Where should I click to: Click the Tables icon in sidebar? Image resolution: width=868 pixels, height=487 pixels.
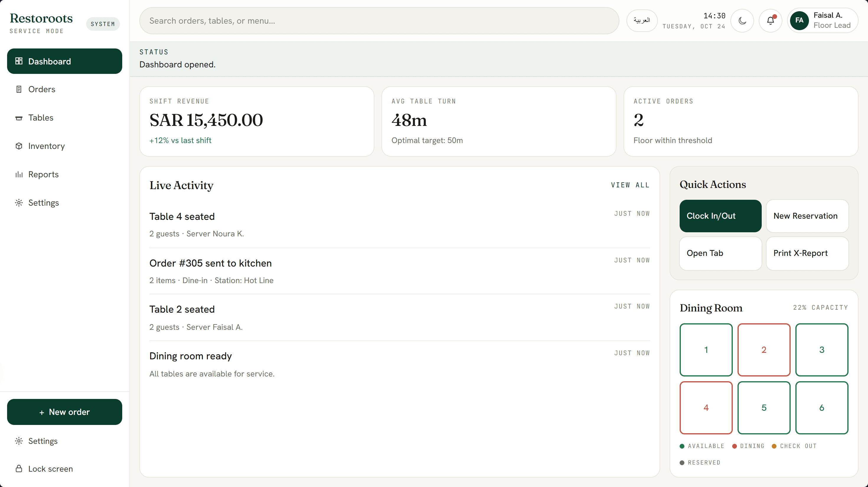click(x=19, y=118)
